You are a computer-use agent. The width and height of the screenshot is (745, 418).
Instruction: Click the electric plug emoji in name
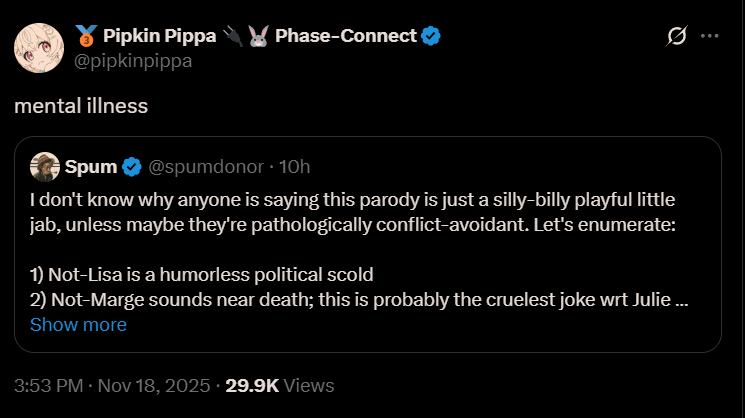(x=233, y=36)
